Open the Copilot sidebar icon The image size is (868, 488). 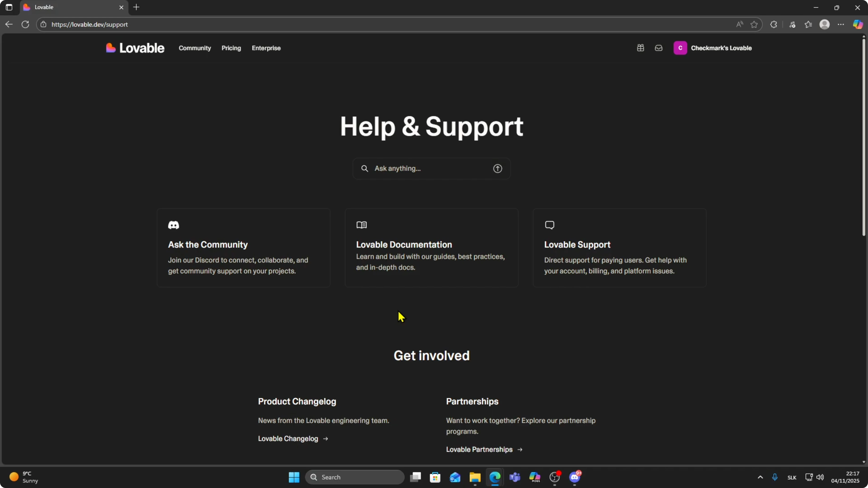[858, 24]
